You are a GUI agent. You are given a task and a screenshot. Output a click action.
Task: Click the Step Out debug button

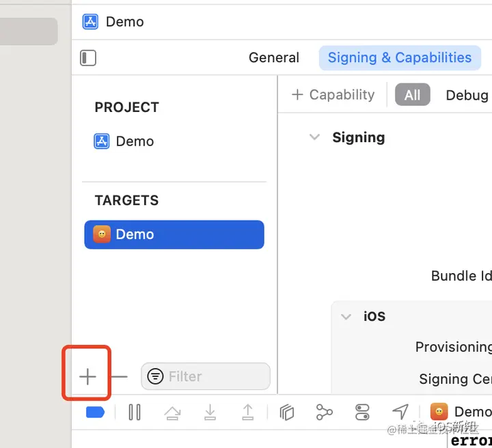[x=248, y=412]
